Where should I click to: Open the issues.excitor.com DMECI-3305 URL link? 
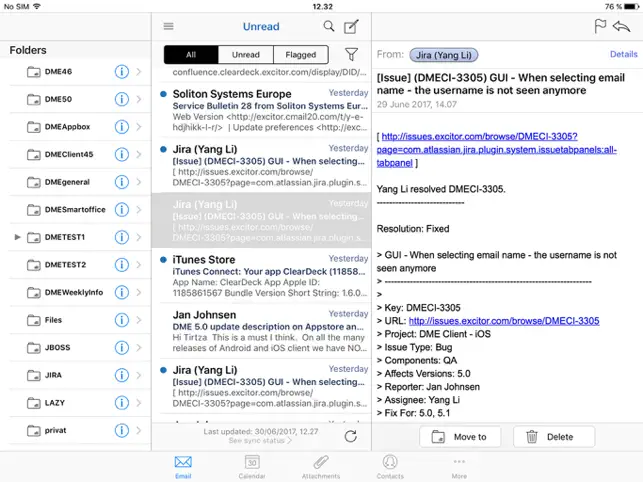[x=504, y=321]
